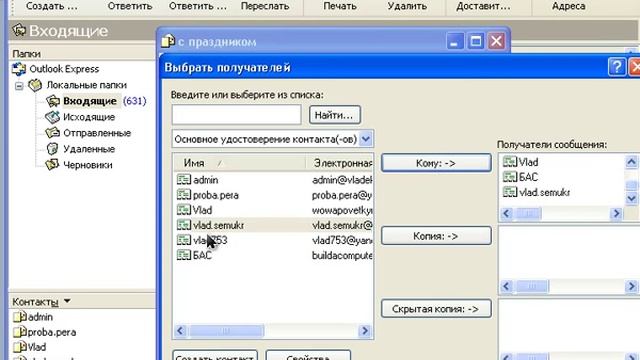This screenshot has width=640, height=360.
Task: Click the Удалить toolbar button
Action: click(x=407, y=7)
